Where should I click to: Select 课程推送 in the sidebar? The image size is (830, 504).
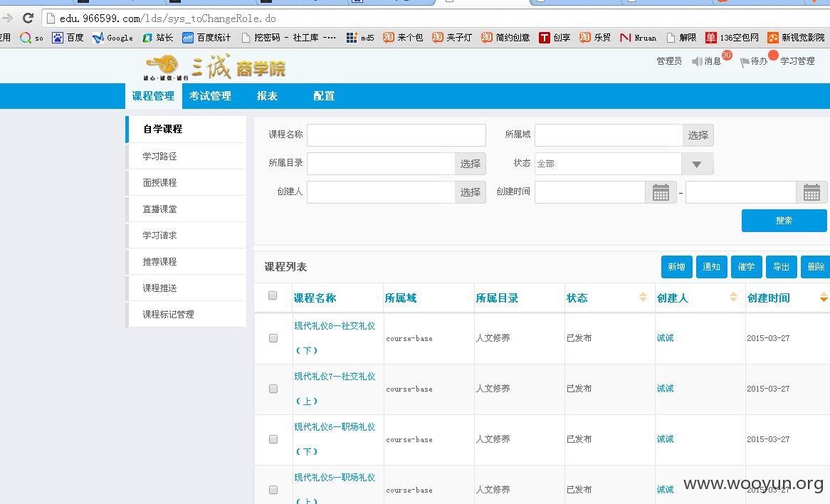tap(186, 288)
